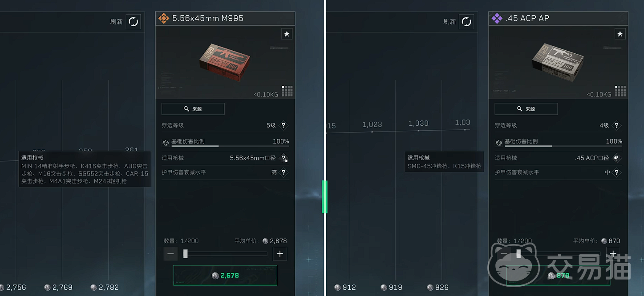Buy M995 for 2,678 via green button

coord(225,276)
